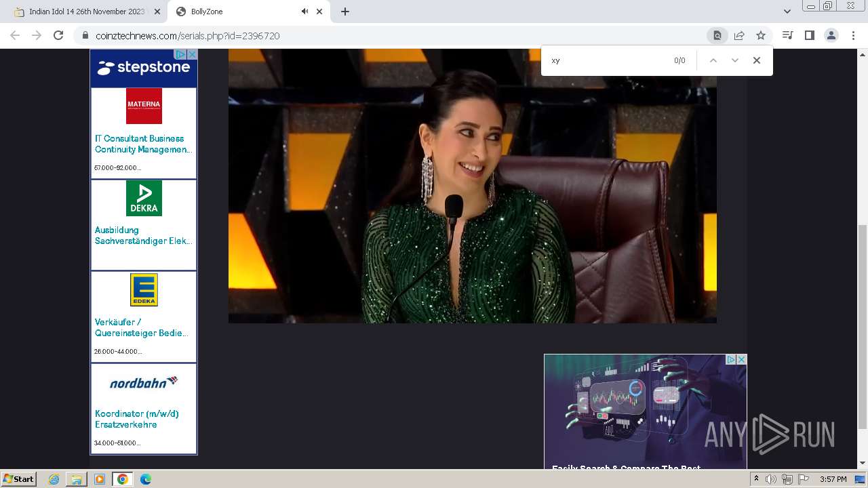Click the find bar text field

[x=608, y=60]
